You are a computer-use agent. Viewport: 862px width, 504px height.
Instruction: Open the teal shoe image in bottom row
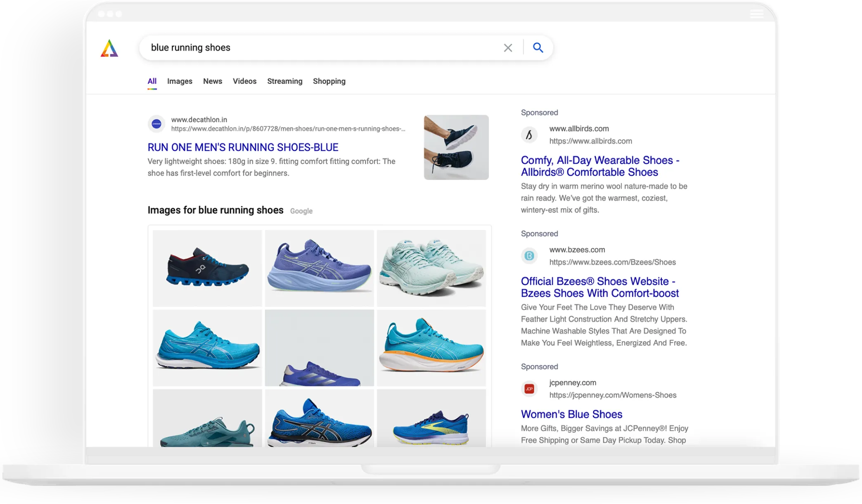(x=207, y=418)
